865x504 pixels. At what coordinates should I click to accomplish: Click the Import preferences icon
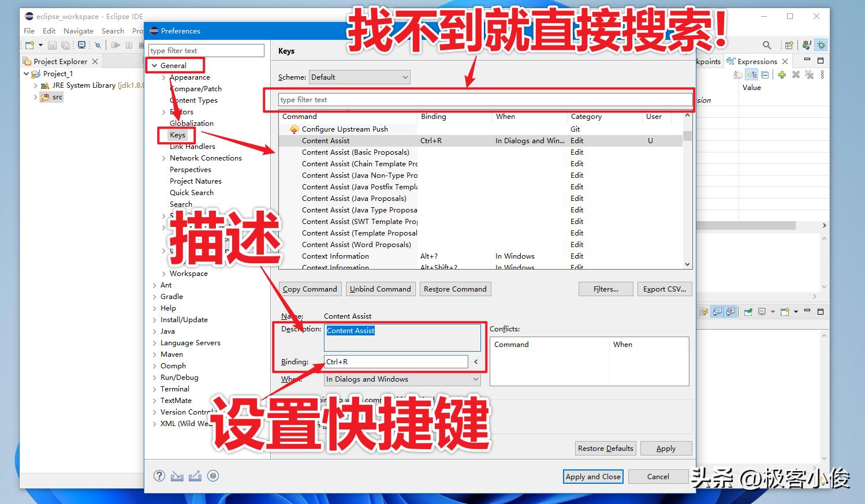[177, 476]
